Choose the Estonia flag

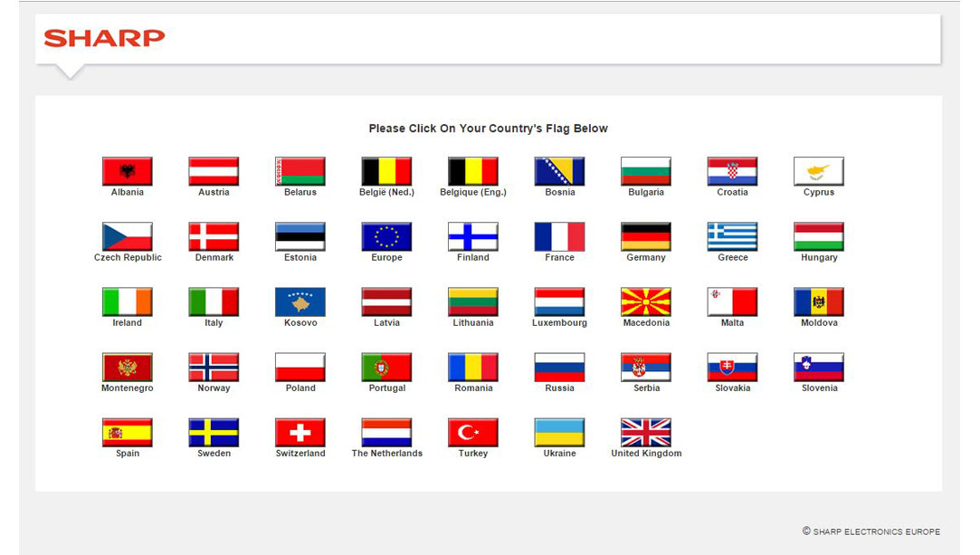pyautogui.click(x=300, y=236)
